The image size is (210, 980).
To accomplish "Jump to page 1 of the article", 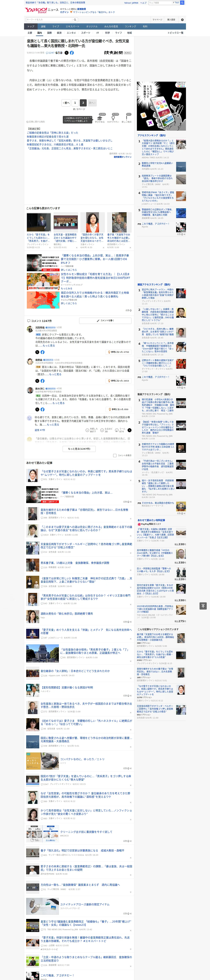I will point(75,103).
